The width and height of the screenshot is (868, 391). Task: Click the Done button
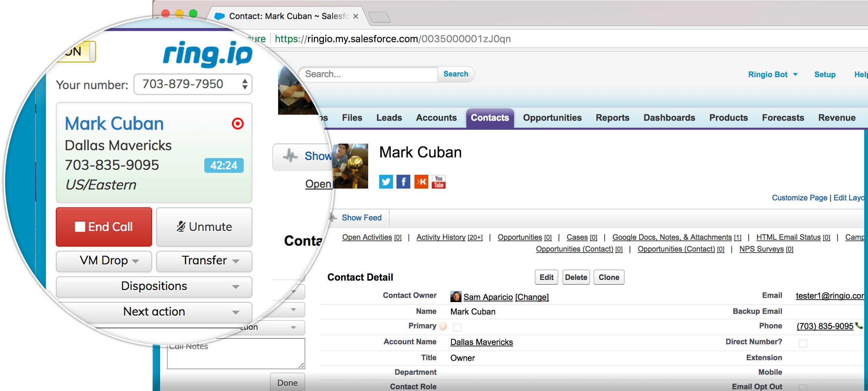pyautogui.click(x=287, y=382)
